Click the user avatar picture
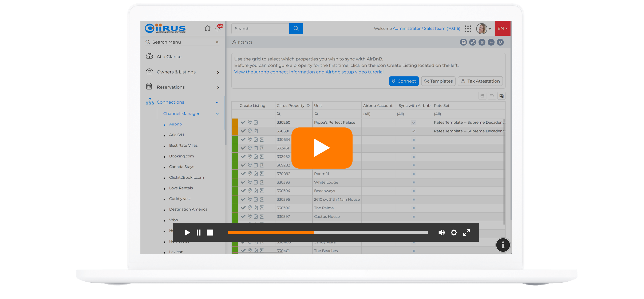The width and height of the screenshot is (644, 299). (482, 29)
